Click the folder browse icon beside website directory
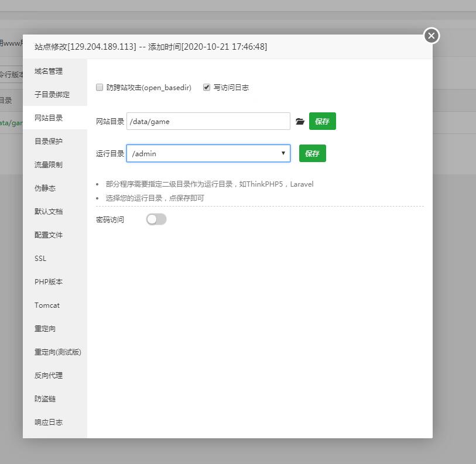476x464 pixels. tap(300, 122)
